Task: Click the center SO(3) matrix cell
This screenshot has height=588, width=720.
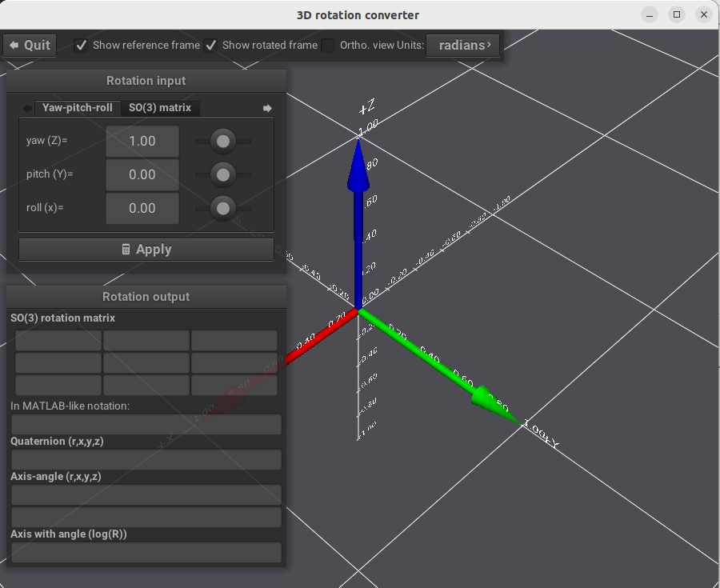Action: [x=146, y=362]
